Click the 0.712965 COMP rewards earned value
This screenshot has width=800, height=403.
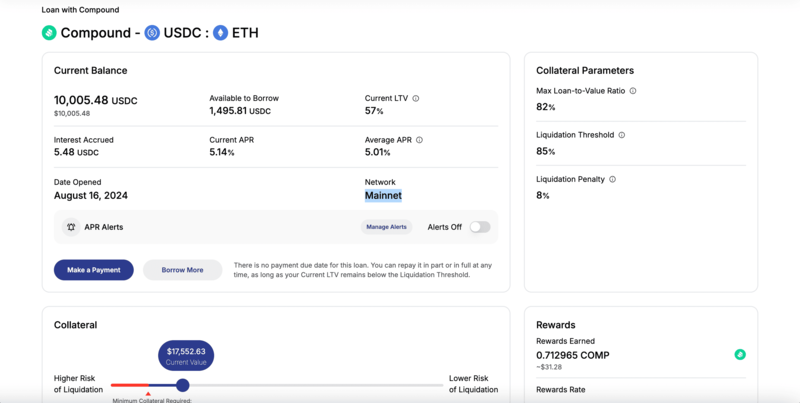[572, 356]
